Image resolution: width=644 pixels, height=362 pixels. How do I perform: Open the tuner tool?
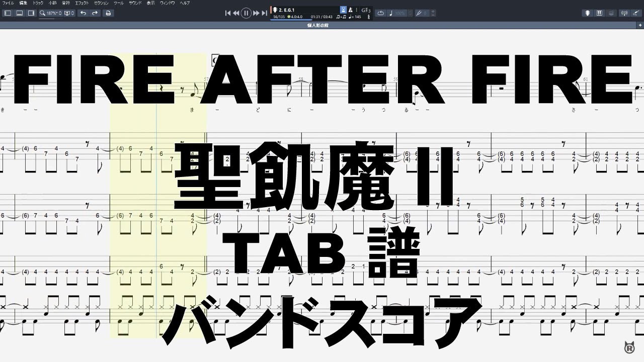coord(624,13)
